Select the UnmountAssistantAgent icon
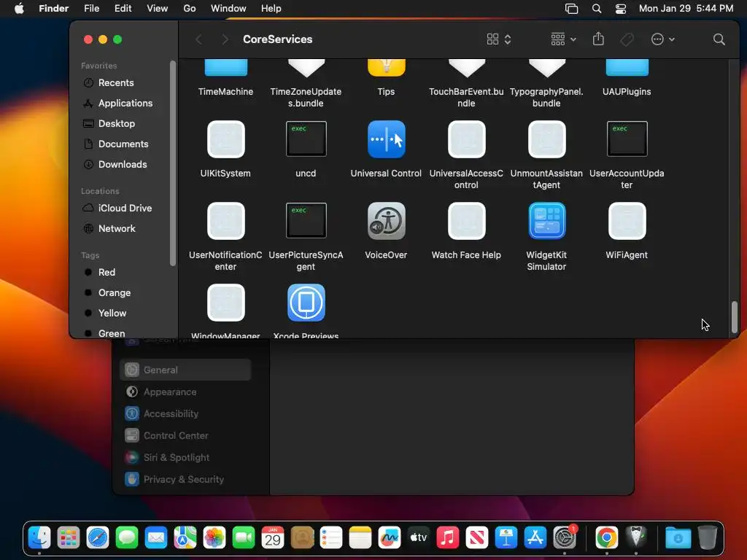747x560 pixels. tap(547, 139)
